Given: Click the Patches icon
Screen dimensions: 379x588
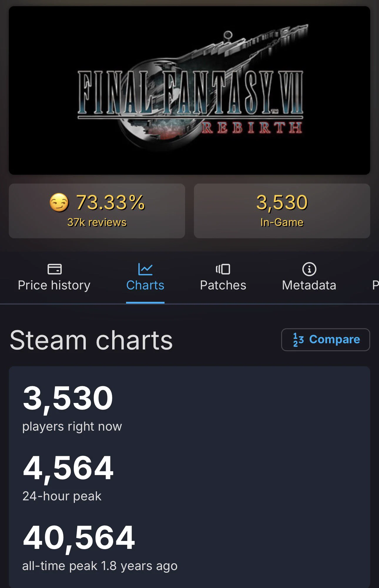Looking at the screenshot, I should coord(223,269).
